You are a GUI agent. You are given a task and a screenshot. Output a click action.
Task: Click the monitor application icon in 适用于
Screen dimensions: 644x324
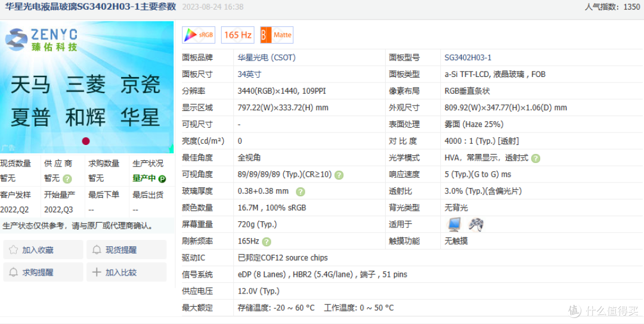click(454, 224)
